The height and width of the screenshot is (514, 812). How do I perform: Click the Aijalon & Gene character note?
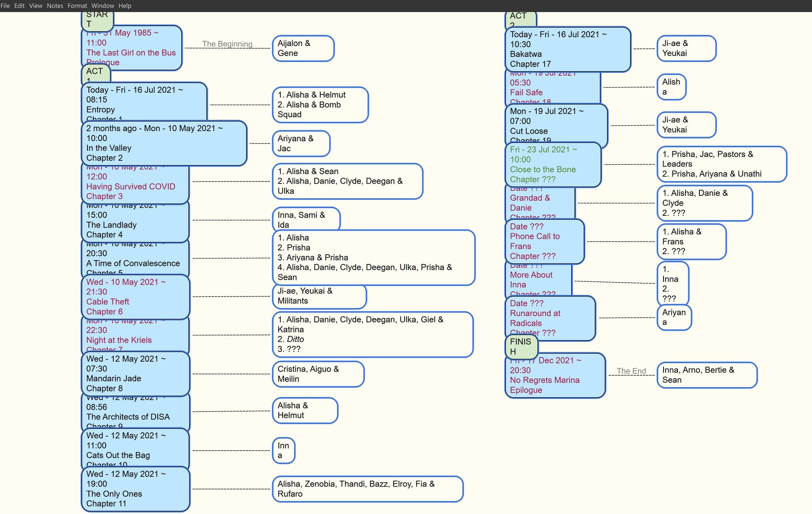coord(303,48)
